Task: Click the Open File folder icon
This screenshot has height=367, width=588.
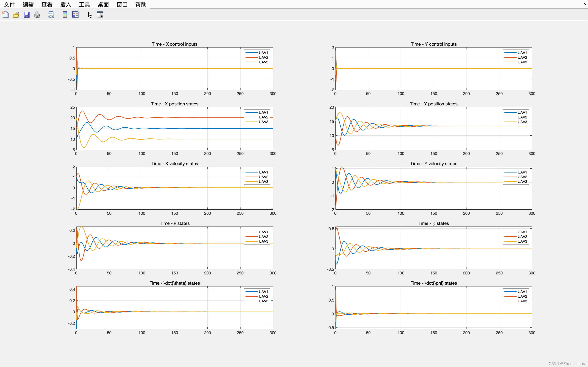Action: (16, 15)
